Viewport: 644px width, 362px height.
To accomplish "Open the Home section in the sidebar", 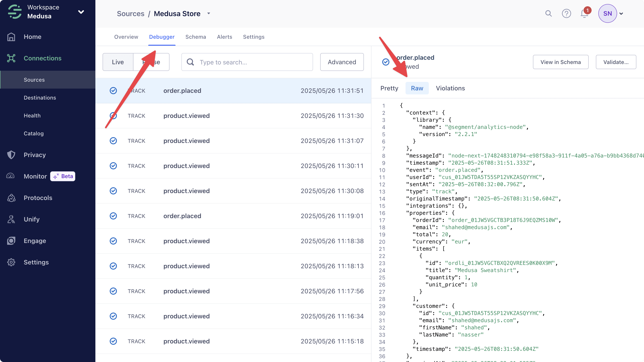I will pos(32,37).
